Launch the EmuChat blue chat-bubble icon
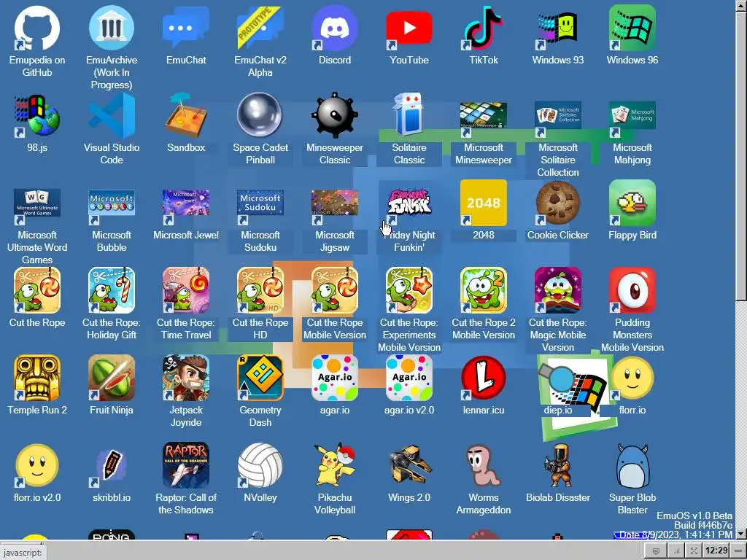Viewport: 747px width, 560px height. [186, 28]
